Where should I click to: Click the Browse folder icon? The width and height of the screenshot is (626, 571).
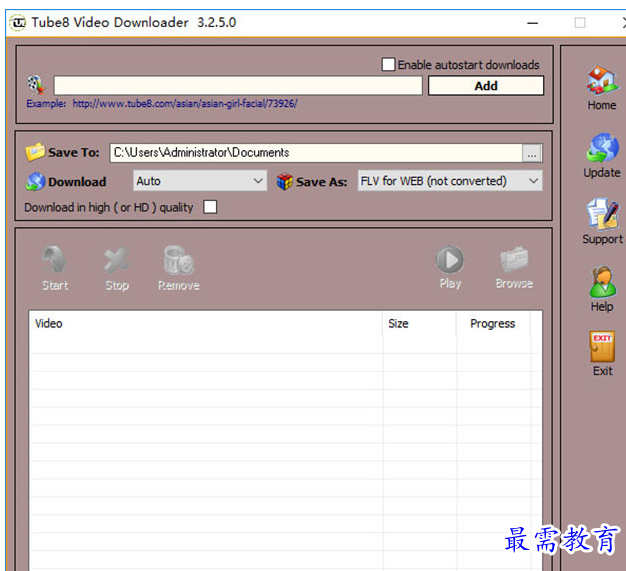click(514, 260)
